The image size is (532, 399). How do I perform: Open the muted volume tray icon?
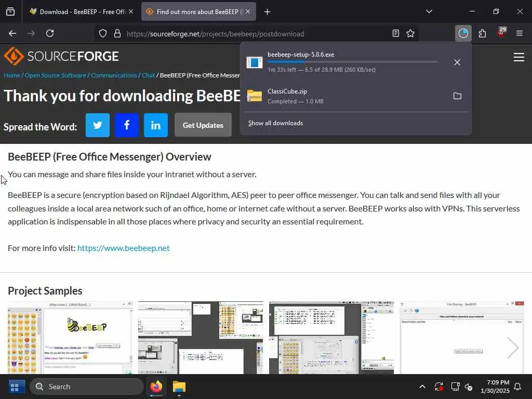pyautogui.click(x=469, y=387)
